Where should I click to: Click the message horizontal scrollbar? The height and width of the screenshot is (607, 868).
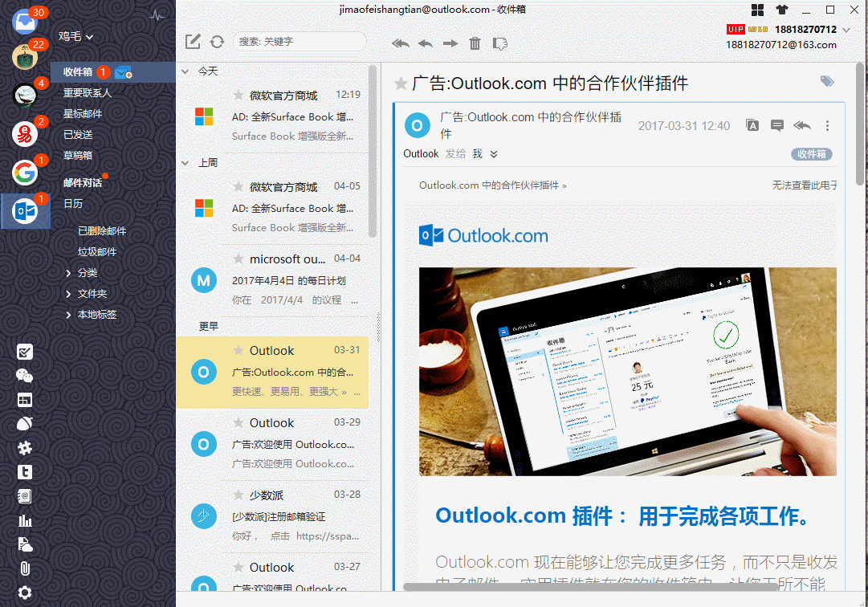(591, 587)
